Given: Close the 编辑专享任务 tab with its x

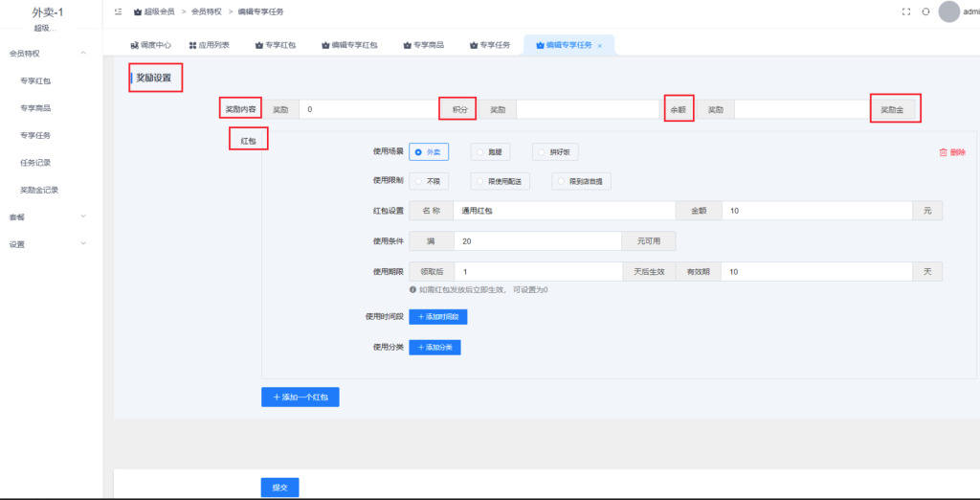Looking at the screenshot, I should point(600,45).
